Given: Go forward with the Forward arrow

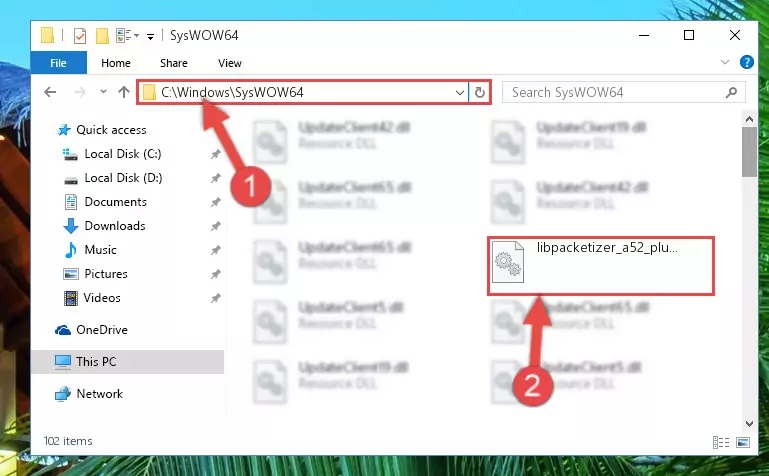Looking at the screenshot, I should coord(79,92).
